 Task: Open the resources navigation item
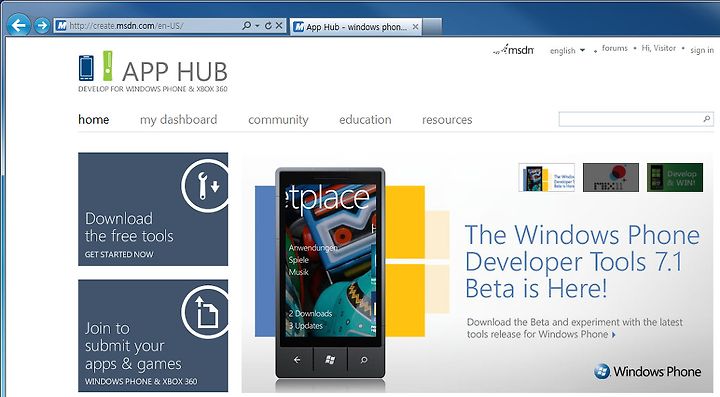point(447,120)
